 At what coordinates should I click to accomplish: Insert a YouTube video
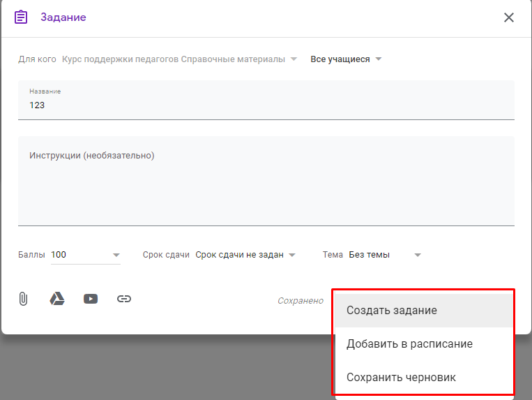[x=91, y=299]
